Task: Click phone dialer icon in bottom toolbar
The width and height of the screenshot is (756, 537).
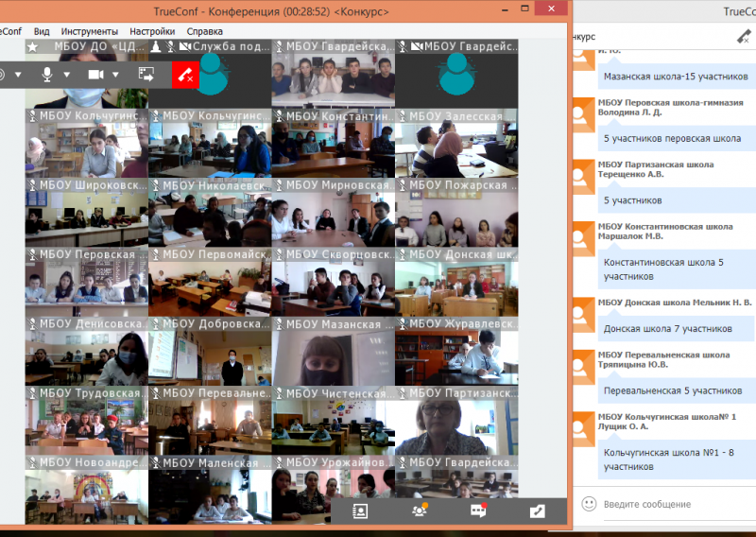Action: tap(537, 511)
